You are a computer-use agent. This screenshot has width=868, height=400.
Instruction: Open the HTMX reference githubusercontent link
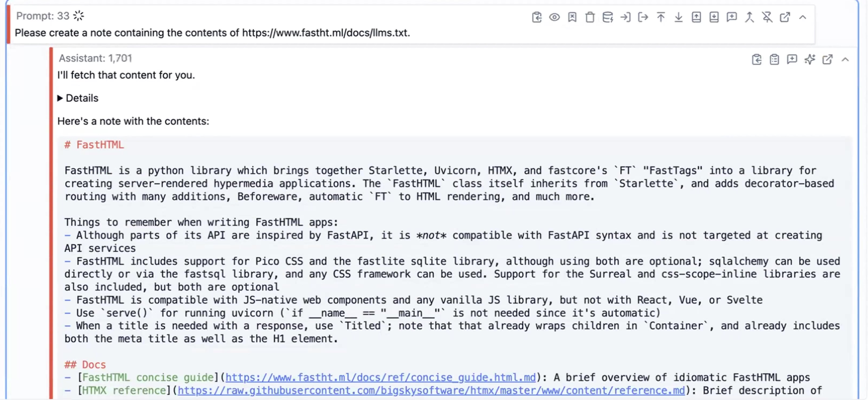431,390
